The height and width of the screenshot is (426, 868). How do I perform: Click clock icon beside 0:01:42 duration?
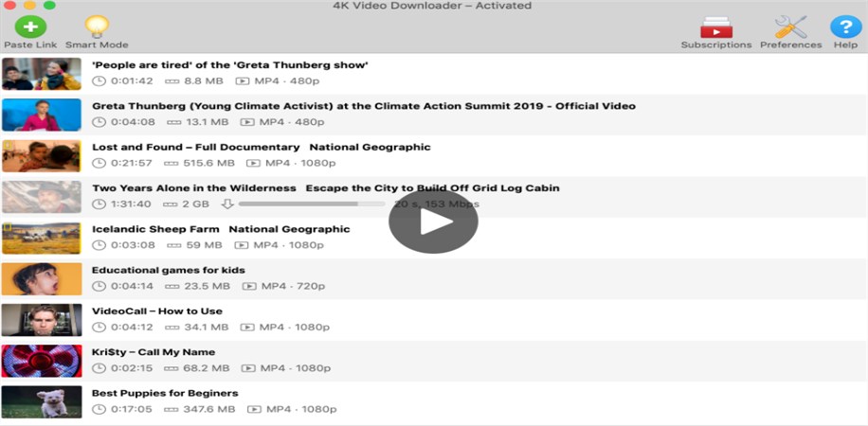tap(99, 81)
